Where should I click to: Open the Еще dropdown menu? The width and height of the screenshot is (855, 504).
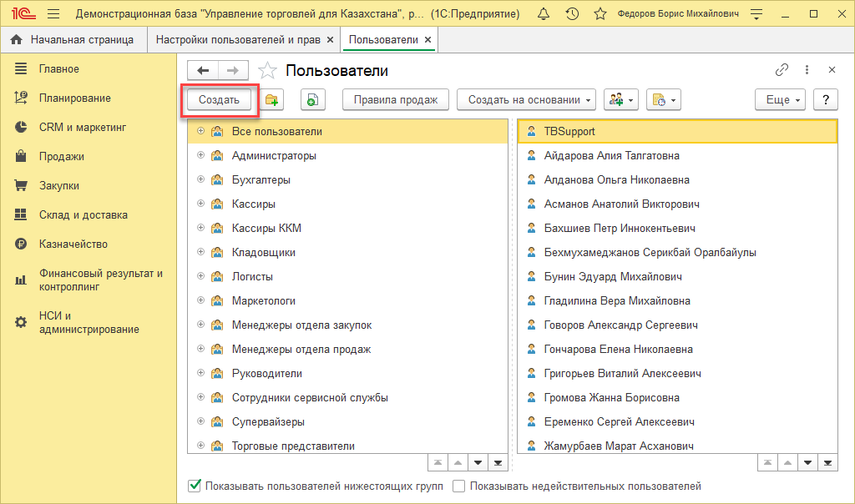(780, 100)
